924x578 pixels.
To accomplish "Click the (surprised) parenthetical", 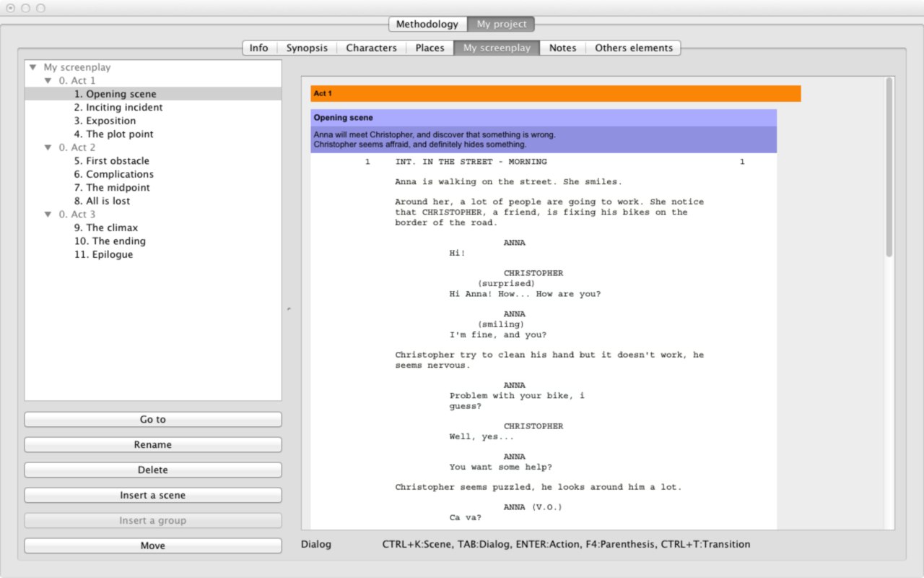I will (506, 284).
